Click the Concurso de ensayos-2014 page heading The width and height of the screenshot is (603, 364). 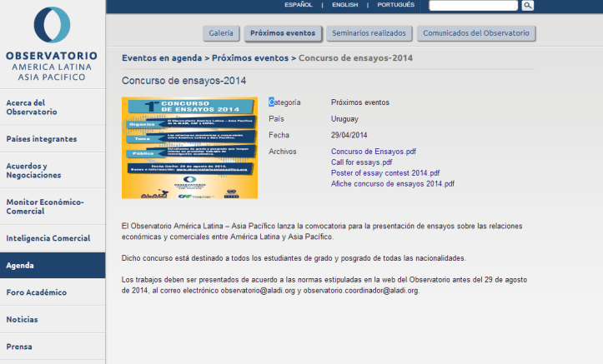183,81
